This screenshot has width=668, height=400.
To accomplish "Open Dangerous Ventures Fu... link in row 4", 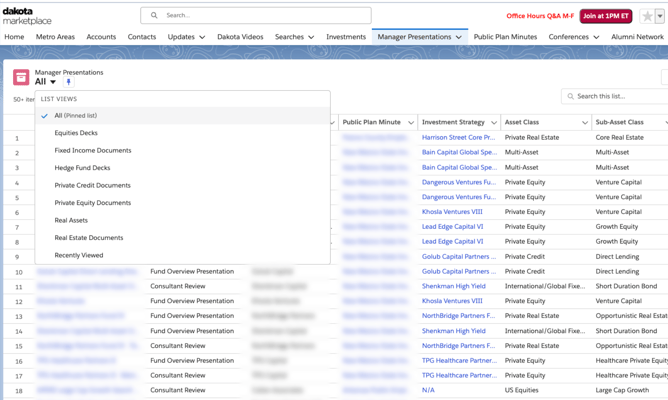I will (x=459, y=182).
